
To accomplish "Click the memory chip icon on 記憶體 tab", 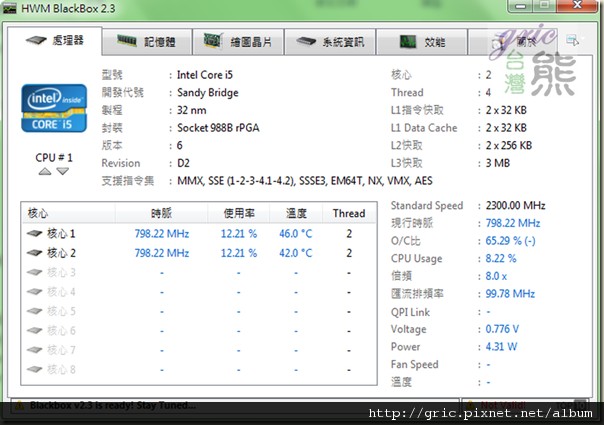I will click(x=126, y=40).
